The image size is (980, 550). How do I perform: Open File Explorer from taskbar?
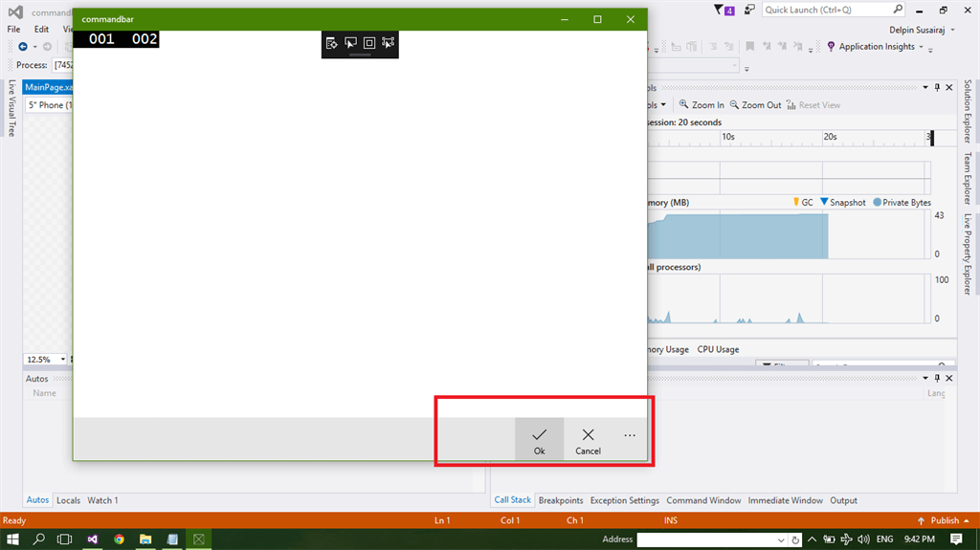145,539
